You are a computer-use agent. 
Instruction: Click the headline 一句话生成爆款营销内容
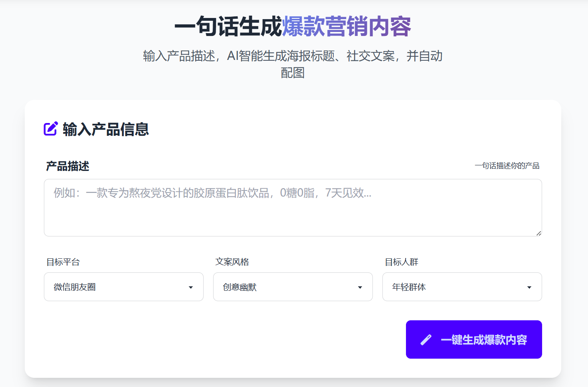[293, 27]
